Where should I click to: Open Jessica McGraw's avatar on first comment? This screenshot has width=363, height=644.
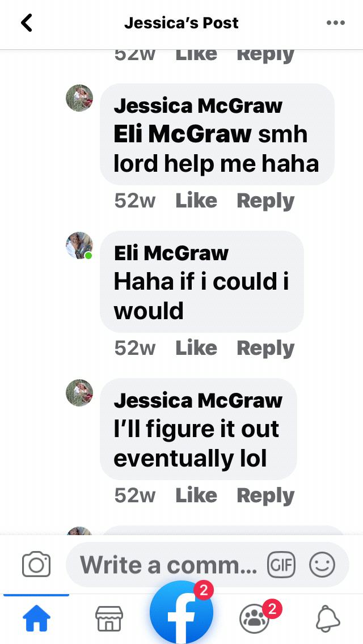click(79, 98)
